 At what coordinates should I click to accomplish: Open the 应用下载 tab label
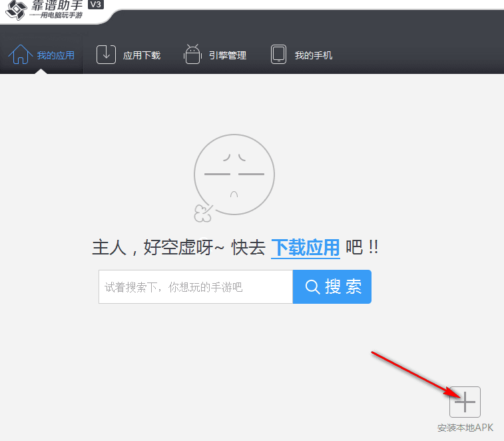point(142,55)
